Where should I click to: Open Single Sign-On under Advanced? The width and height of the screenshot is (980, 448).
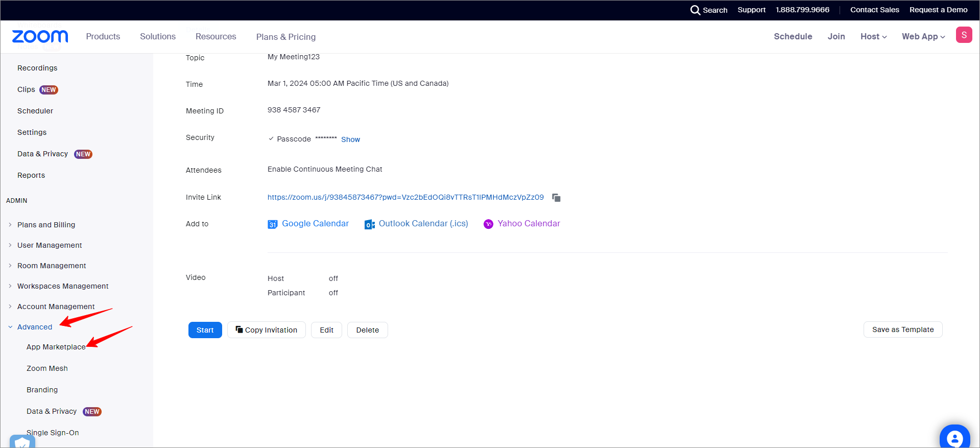(x=53, y=433)
